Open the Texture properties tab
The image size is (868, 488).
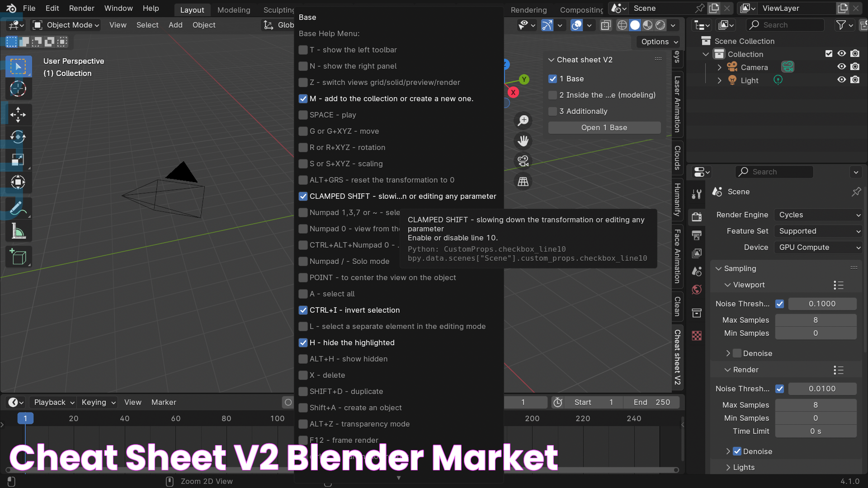tap(697, 336)
